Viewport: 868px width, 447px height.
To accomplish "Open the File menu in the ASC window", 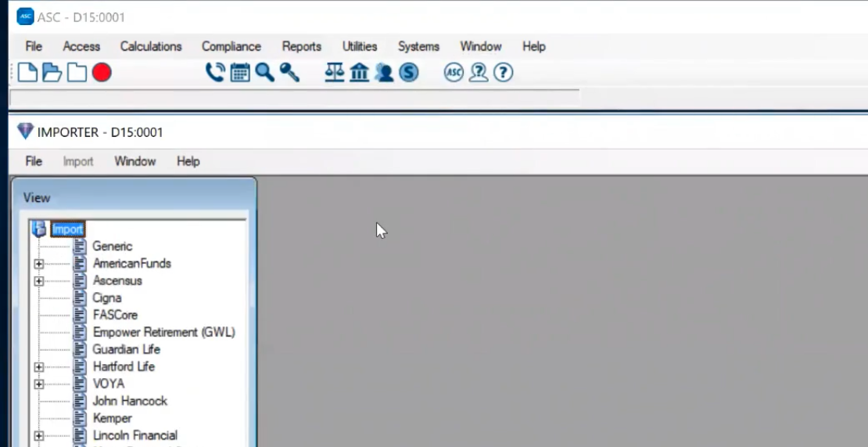I will [34, 46].
